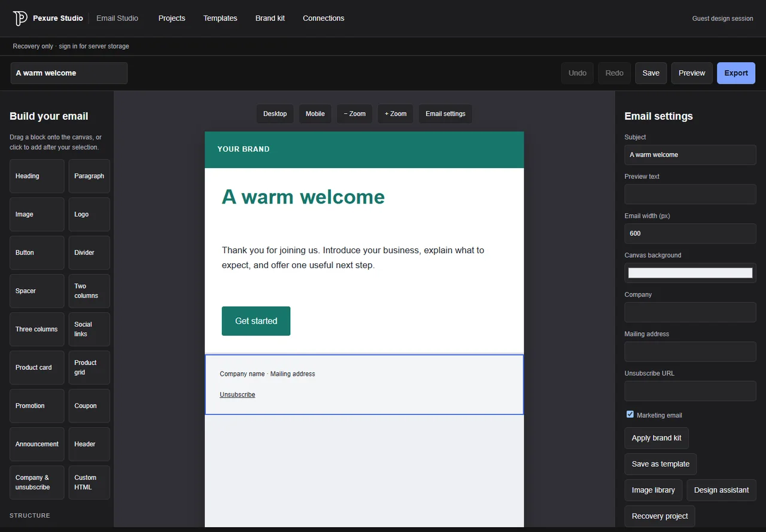The width and height of the screenshot is (766, 532).
Task: Add an Image block
Action: 37,214
